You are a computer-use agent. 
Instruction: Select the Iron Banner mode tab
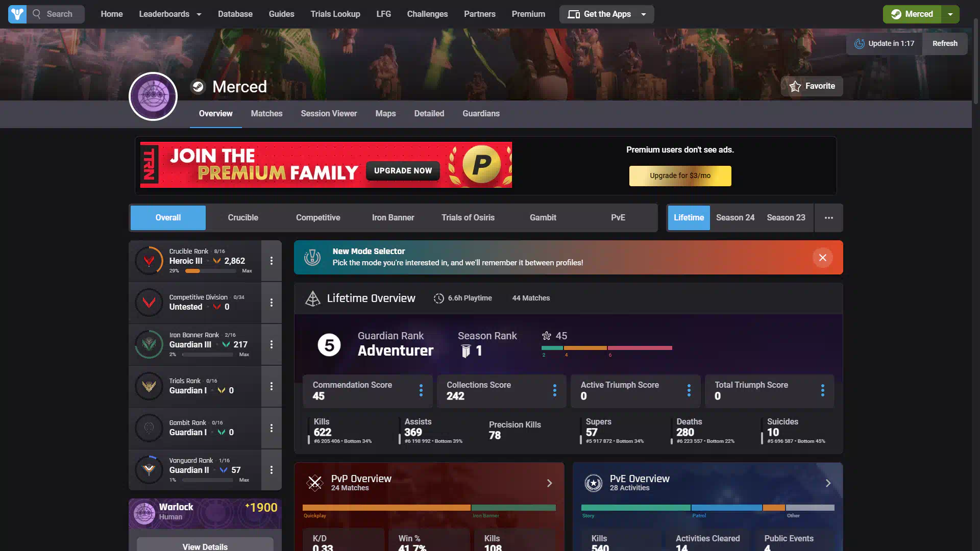tap(393, 218)
